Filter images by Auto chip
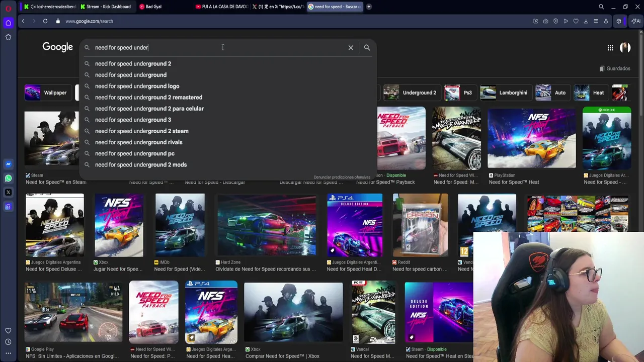The height and width of the screenshot is (362, 644). pyautogui.click(x=552, y=93)
